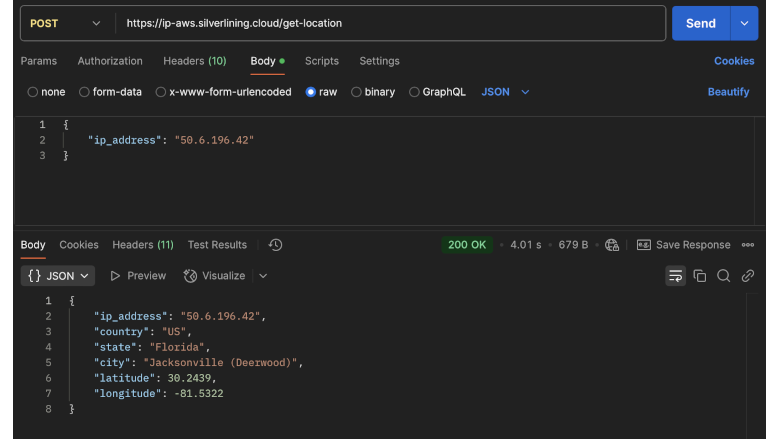Click the longitude value -81.5322
780x439 pixels.
click(x=198, y=393)
